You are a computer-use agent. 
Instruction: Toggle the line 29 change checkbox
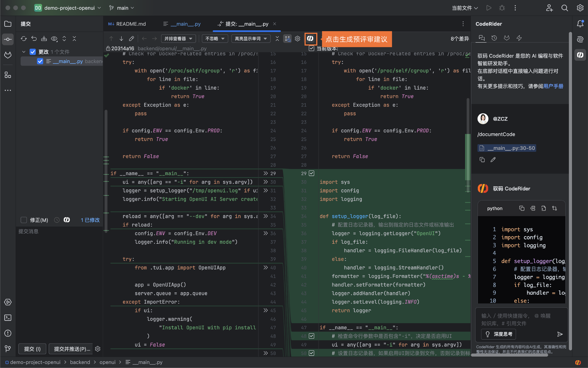(x=311, y=173)
